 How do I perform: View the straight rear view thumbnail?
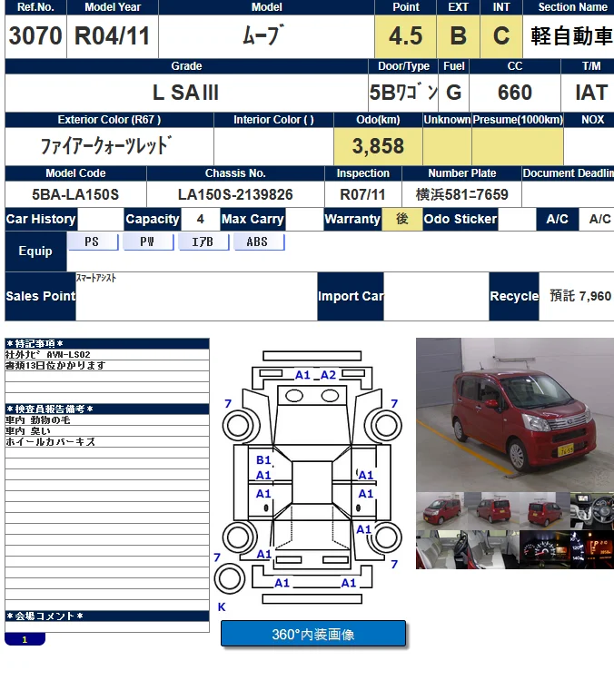pos(544,509)
